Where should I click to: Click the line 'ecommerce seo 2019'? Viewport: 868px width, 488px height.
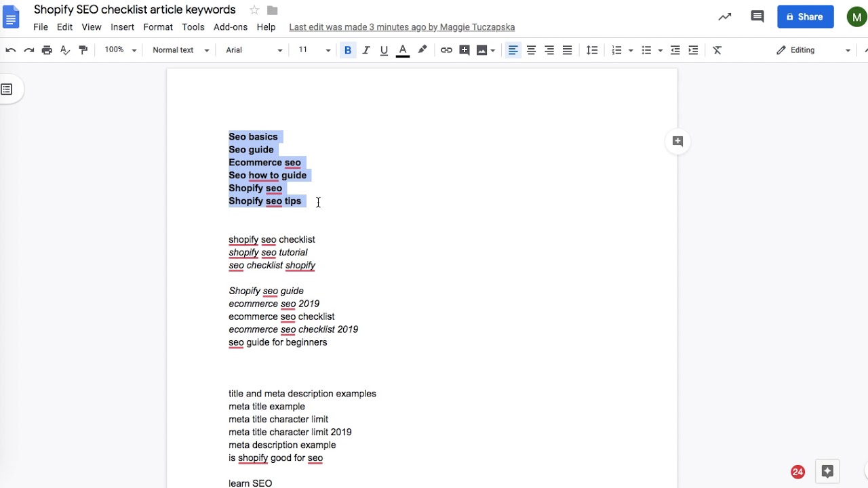tap(274, 304)
